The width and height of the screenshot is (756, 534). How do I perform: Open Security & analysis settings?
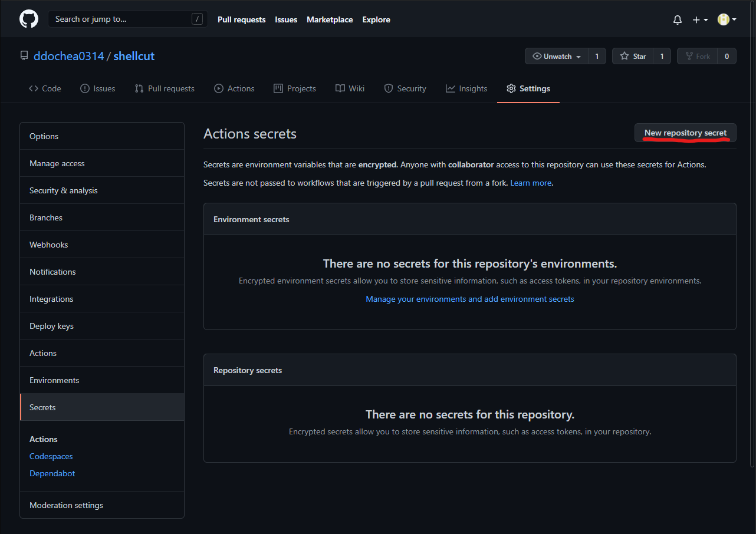[x=102, y=190]
